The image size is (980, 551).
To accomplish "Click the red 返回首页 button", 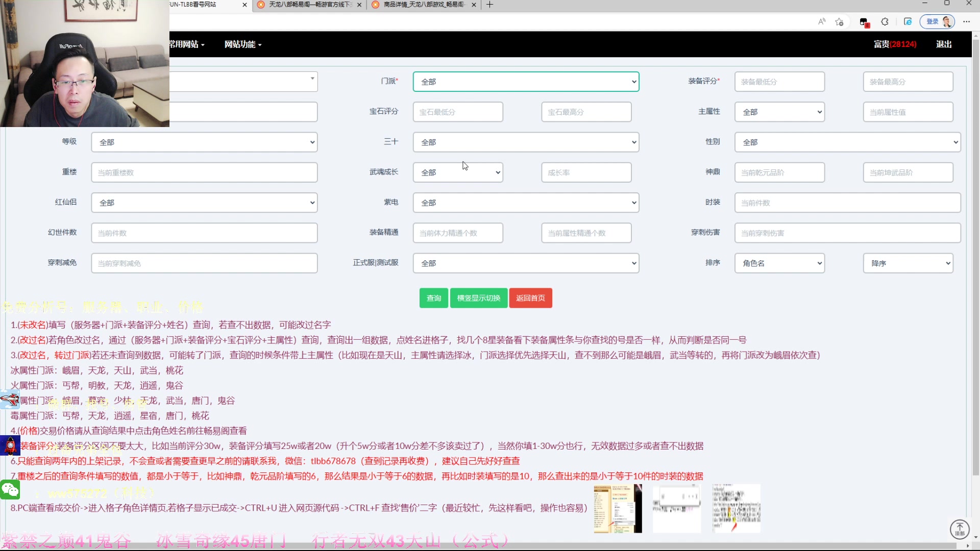I will pyautogui.click(x=530, y=298).
